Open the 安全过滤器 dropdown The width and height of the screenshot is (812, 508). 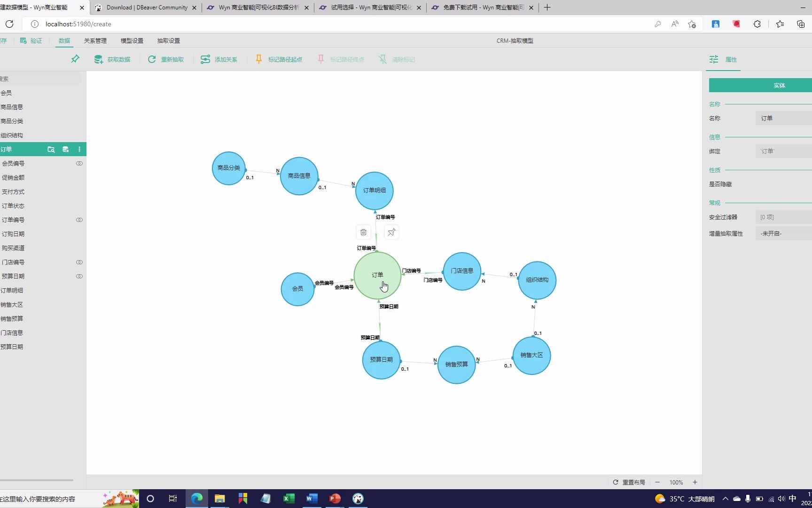tap(783, 217)
